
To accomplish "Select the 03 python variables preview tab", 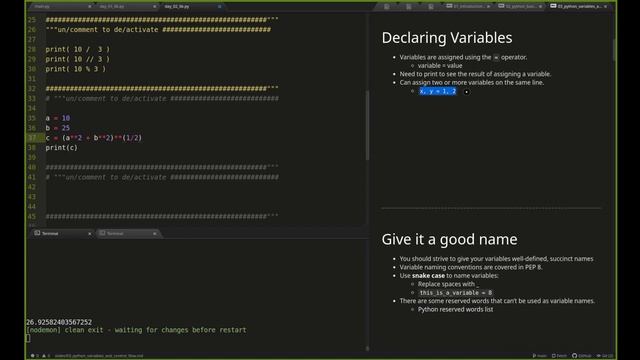I will (x=579, y=7).
